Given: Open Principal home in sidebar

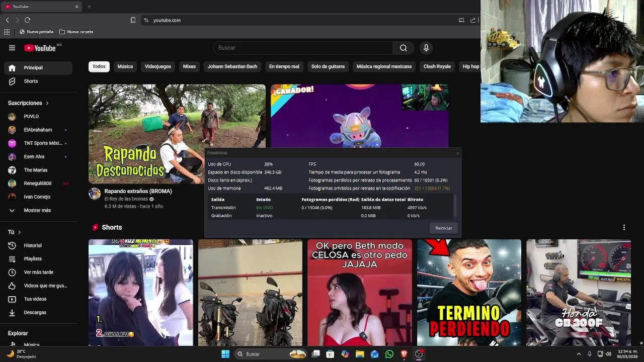Looking at the screenshot, I should [38, 67].
